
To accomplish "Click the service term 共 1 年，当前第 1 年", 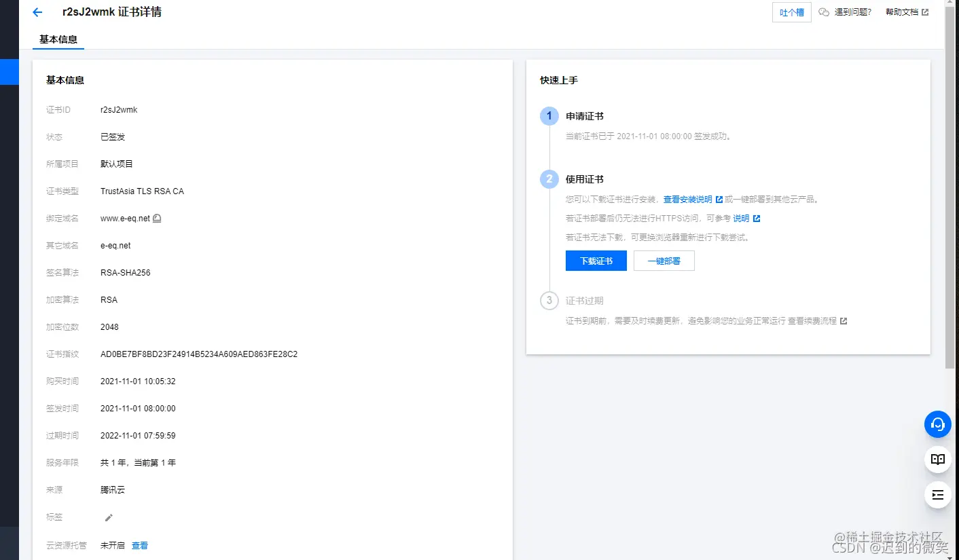I will [x=138, y=463].
